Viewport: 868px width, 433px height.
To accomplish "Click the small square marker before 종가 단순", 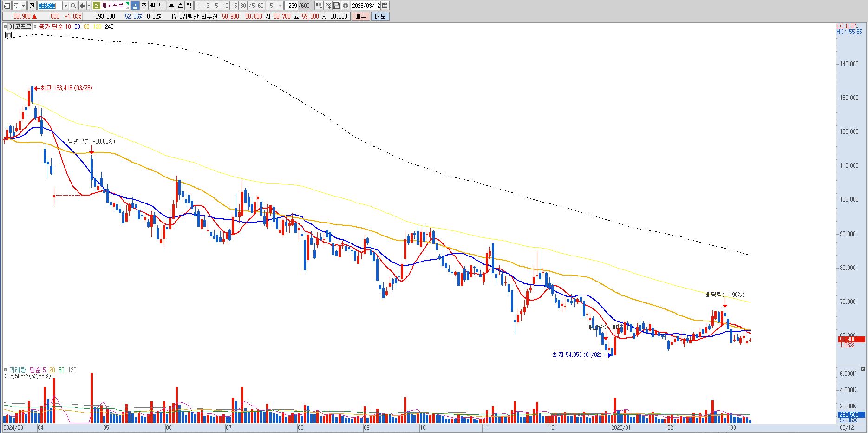I will point(35,27).
